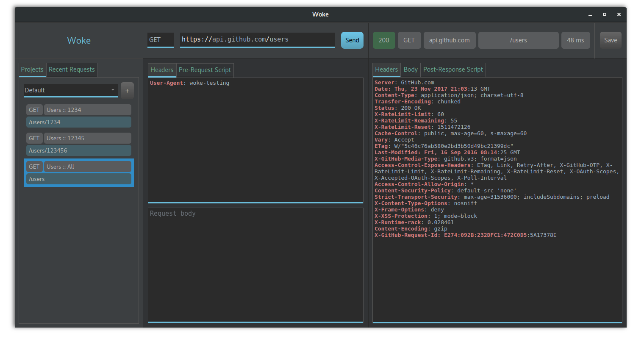This screenshot has width=644, height=339.
Task: Save the response
Action: point(611,40)
